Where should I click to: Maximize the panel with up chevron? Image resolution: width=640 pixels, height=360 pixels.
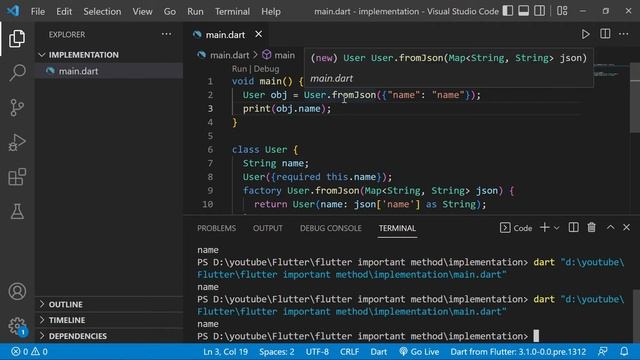(x=610, y=227)
